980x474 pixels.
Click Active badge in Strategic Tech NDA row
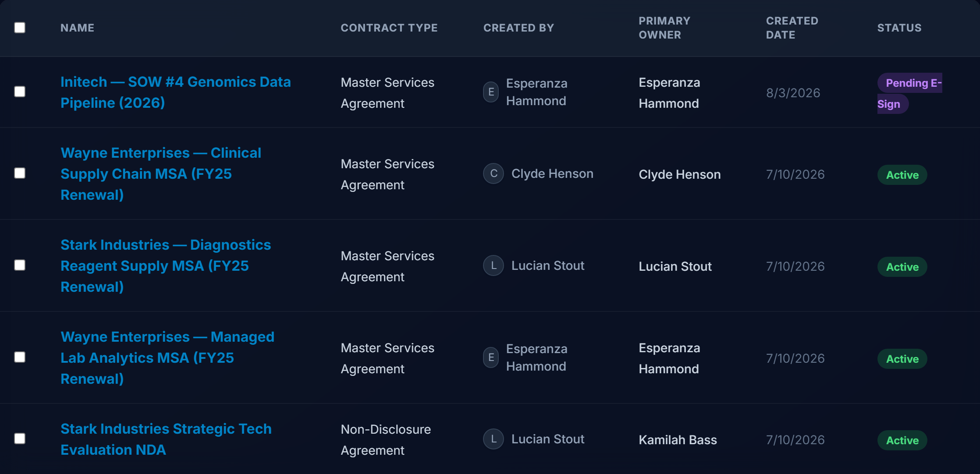coord(902,440)
